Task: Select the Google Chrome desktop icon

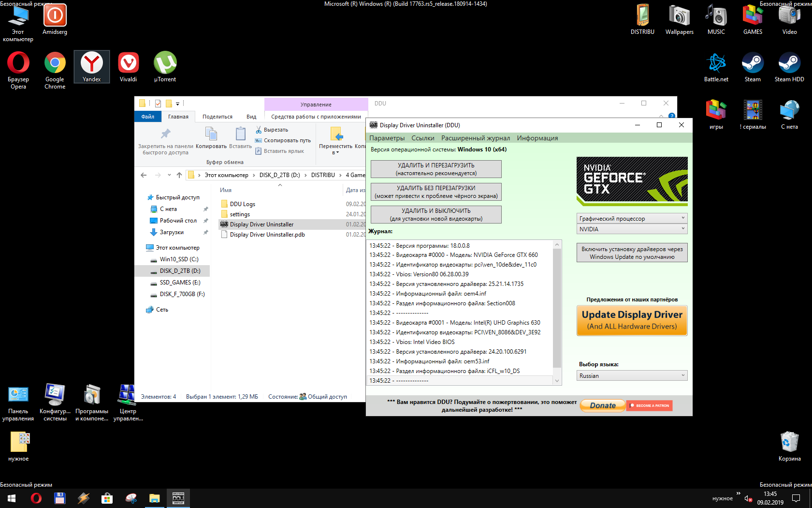Action: click(x=55, y=70)
